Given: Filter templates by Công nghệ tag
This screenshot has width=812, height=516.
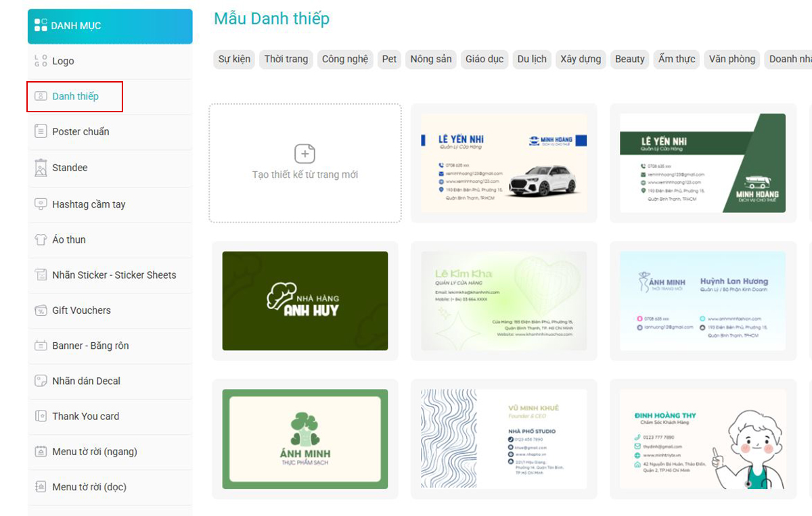Looking at the screenshot, I should [344, 59].
